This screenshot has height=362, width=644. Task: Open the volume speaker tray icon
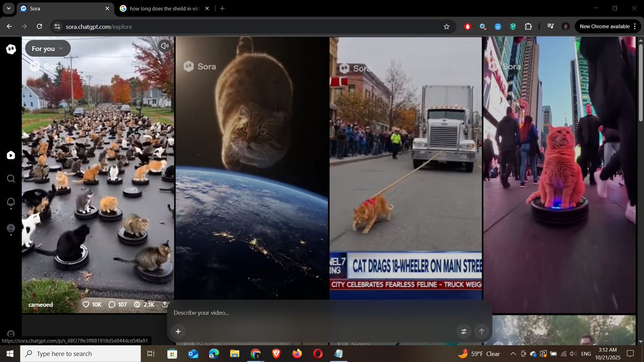pos(573,354)
